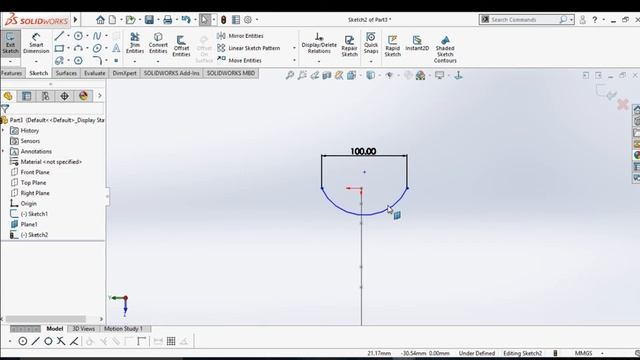Switch to SOLIDWORKS MBD tab
This screenshot has width=640, height=360.
click(x=231, y=73)
